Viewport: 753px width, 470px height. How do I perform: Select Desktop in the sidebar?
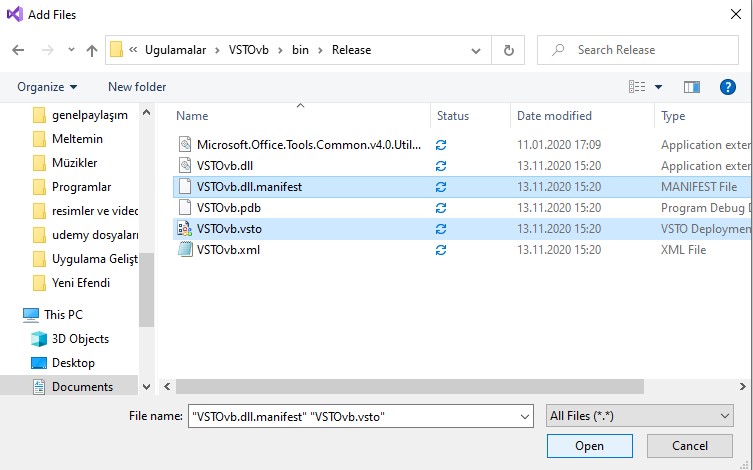73,363
